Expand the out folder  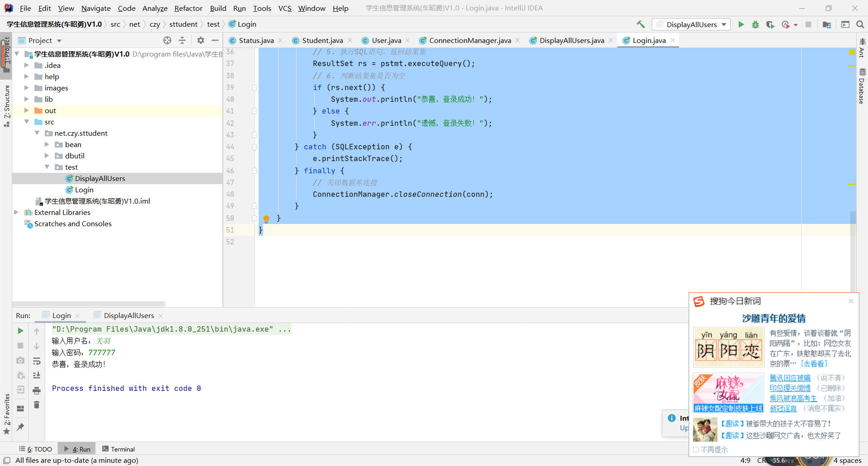[x=26, y=110]
